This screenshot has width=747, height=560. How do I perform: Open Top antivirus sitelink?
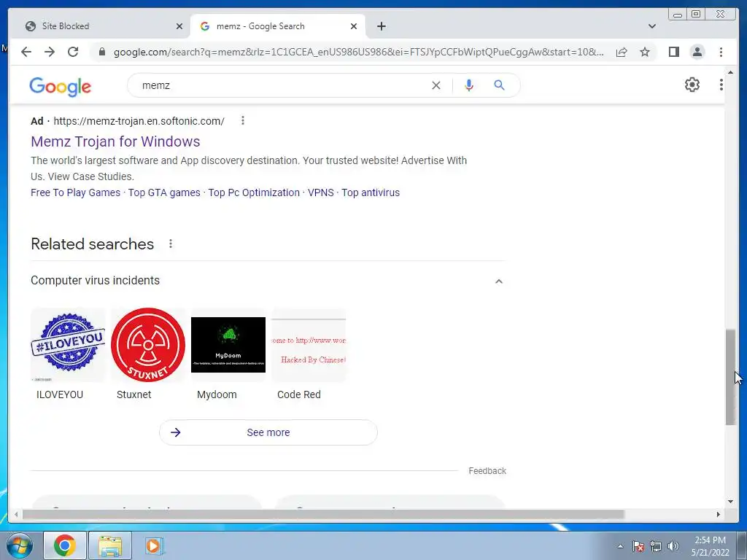[370, 192]
